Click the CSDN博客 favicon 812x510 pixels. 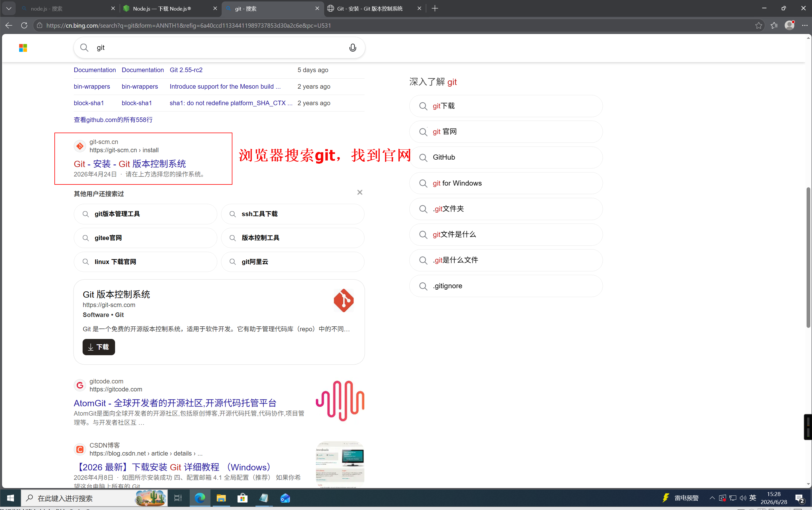(x=80, y=449)
